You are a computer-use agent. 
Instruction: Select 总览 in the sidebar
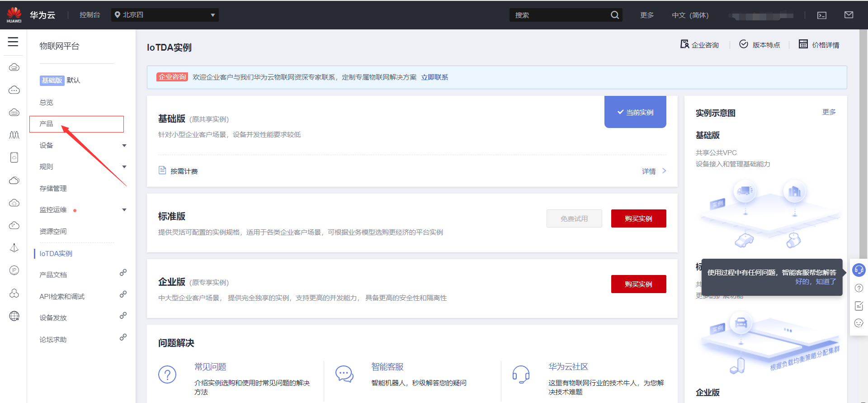coord(46,102)
